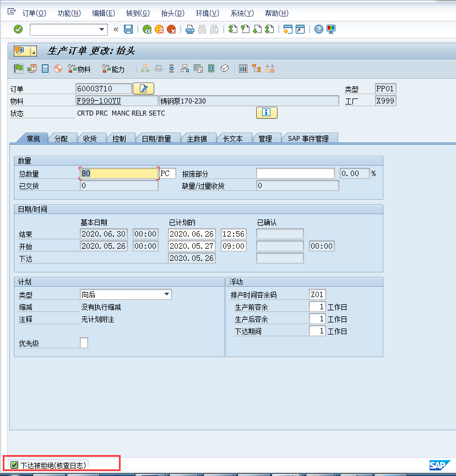Show status details with the blue i button

coord(267,113)
